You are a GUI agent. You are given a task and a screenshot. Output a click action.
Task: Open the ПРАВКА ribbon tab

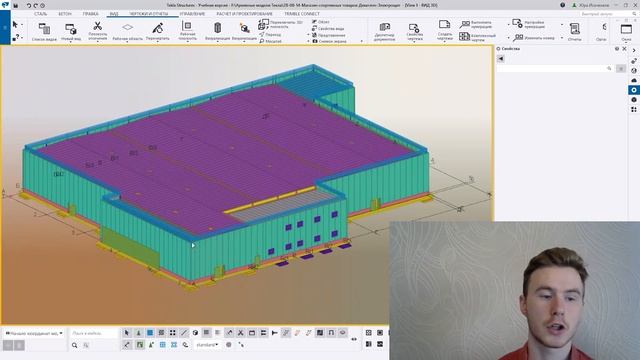click(90, 14)
